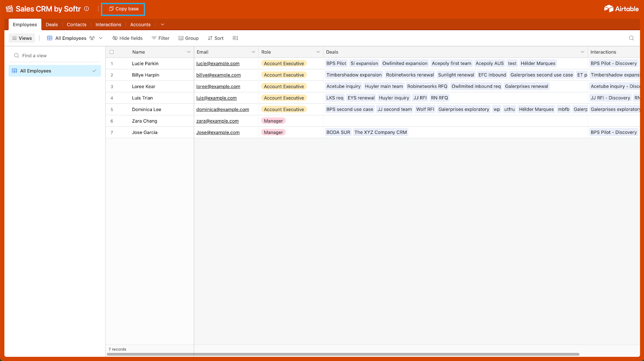Viewport: 644px width, 361px height.
Task: Select All Employees view in sidebar
Action: [55, 71]
